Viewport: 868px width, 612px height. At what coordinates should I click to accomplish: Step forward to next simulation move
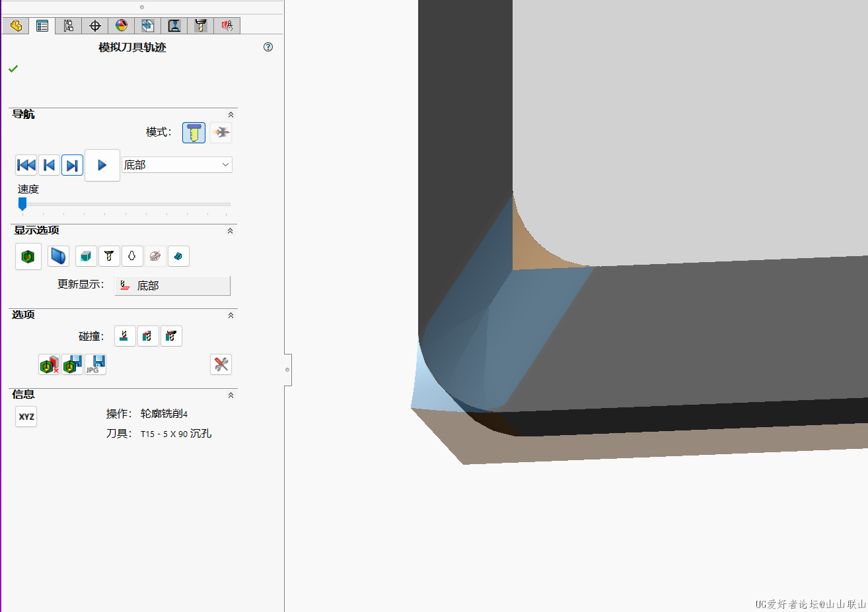click(73, 165)
